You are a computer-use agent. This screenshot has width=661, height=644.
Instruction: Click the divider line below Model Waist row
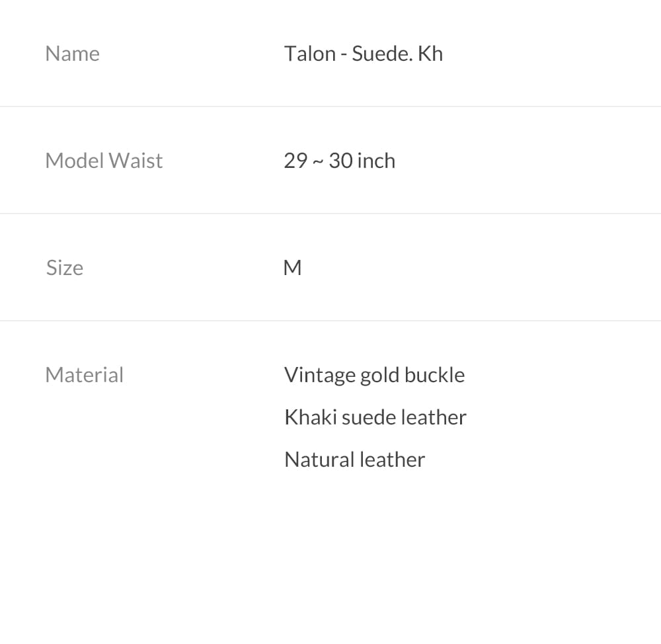[330, 214]
